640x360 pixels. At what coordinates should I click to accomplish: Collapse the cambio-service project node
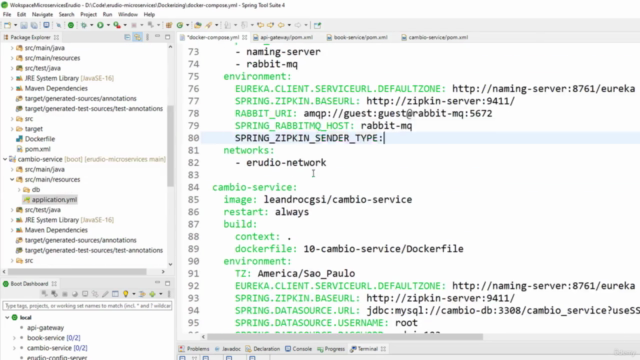[x=5, y=159]
